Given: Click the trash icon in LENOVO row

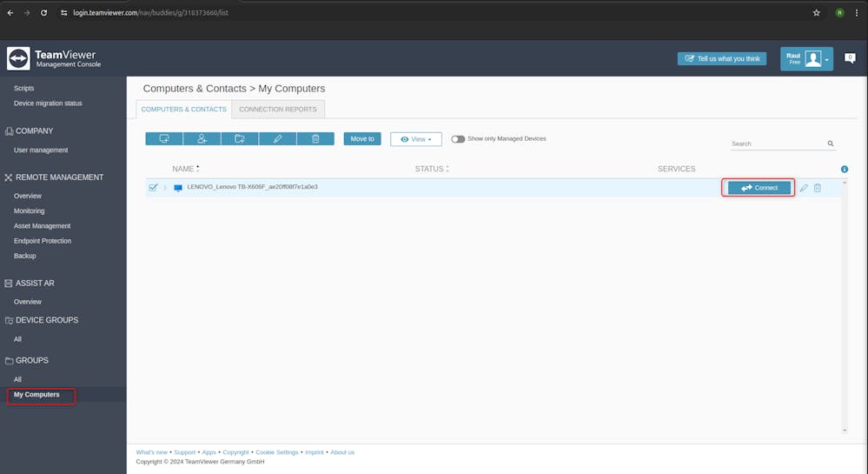Looking at the screenshot, I should tap(818, 188).
